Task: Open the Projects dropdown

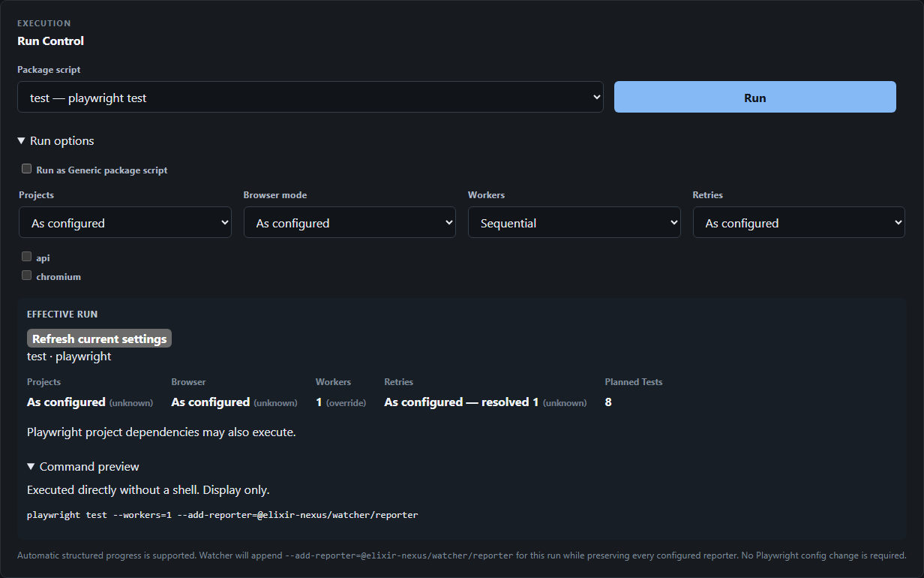Action: [125, 223]
